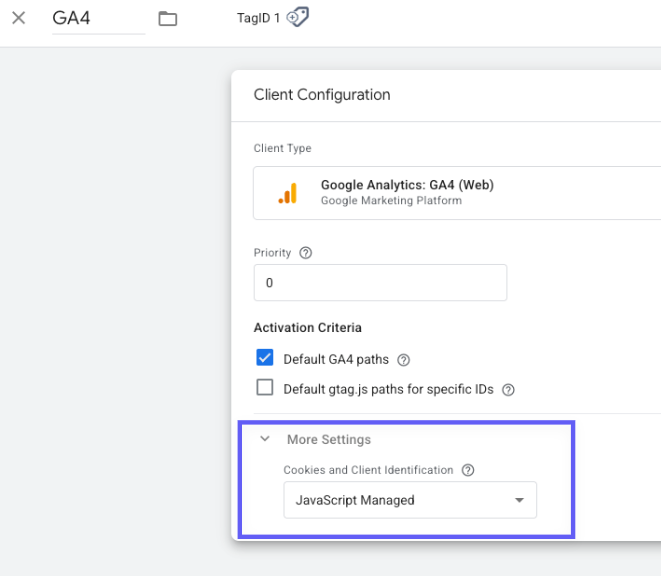Open the folder icon beside GA4 name
The height and width of the screenshot is (576, 661).
[167, 19]
